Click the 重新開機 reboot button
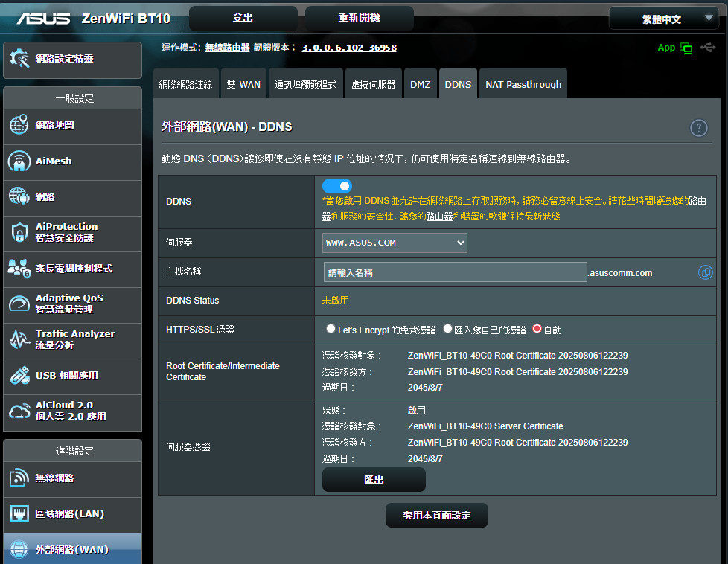The image size is (728, 564). (359, 18)
